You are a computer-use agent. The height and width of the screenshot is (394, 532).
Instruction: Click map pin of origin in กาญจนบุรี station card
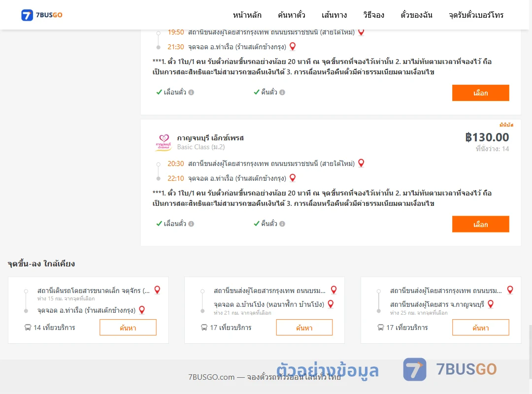(x=510, y=290)
